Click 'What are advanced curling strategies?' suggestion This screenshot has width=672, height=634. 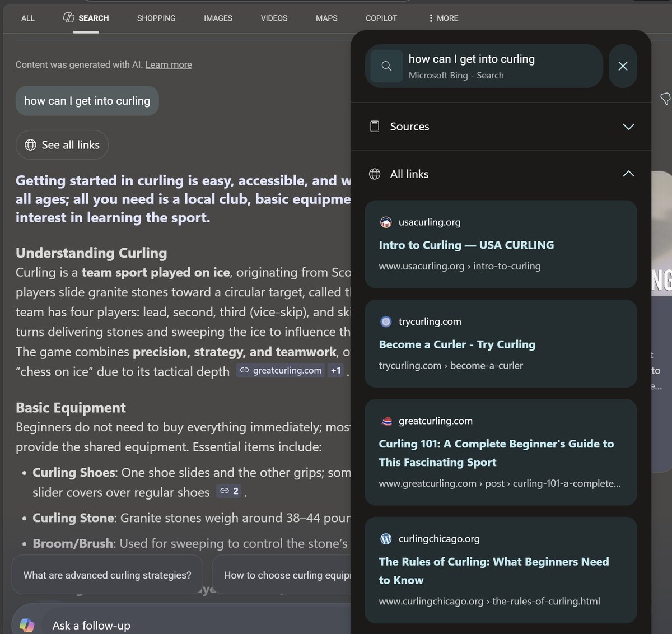[x=107, y=575]
